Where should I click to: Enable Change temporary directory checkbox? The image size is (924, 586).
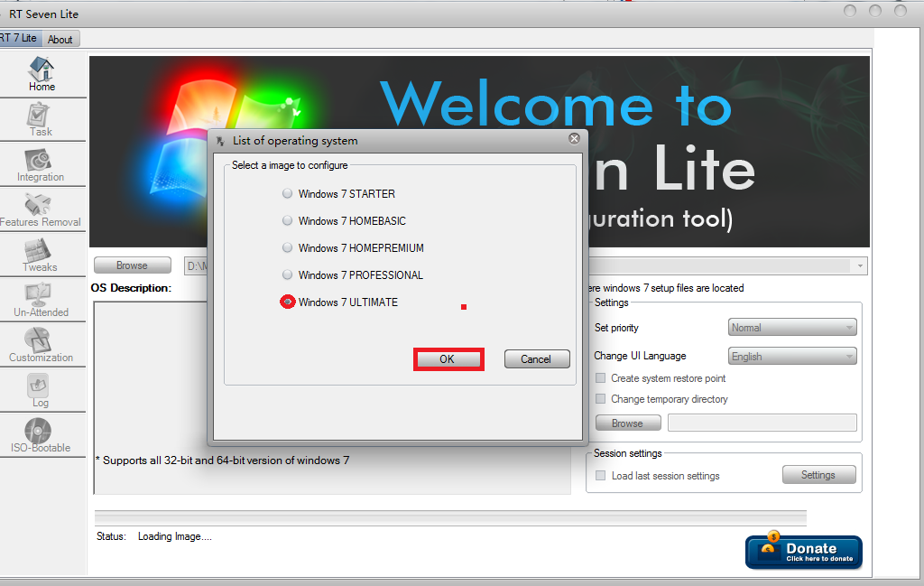click(x=600, y=398)
